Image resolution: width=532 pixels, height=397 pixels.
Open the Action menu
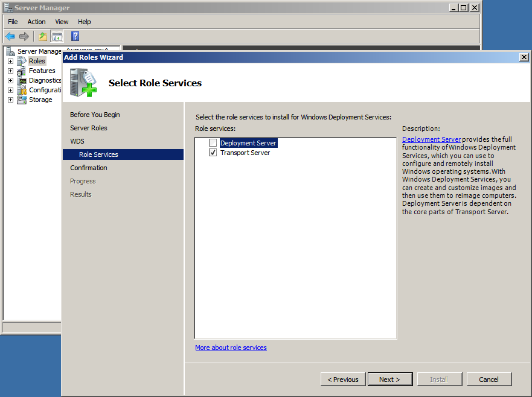tap(36, 22)
